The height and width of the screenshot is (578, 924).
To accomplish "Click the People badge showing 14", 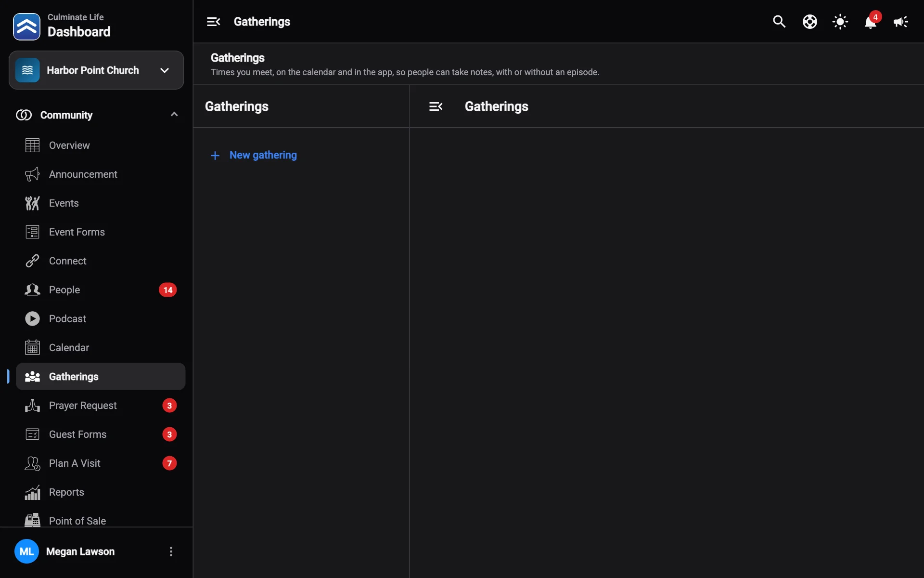I will [x=167, y=290].
